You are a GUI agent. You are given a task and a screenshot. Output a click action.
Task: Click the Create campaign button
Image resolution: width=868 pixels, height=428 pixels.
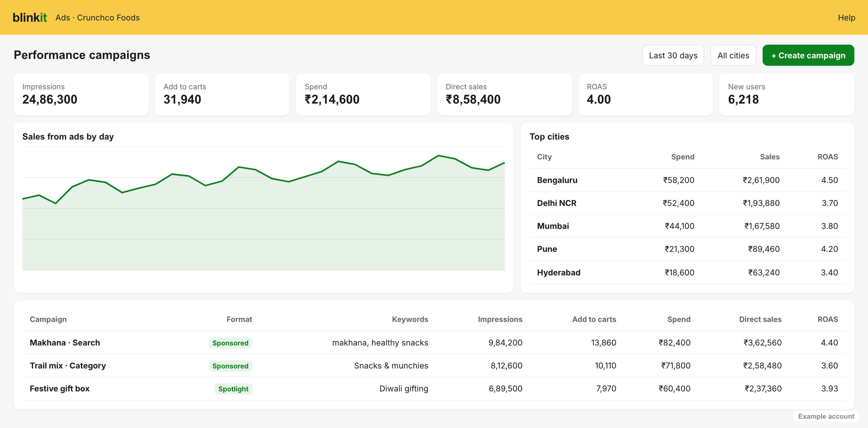coord(808,55)
